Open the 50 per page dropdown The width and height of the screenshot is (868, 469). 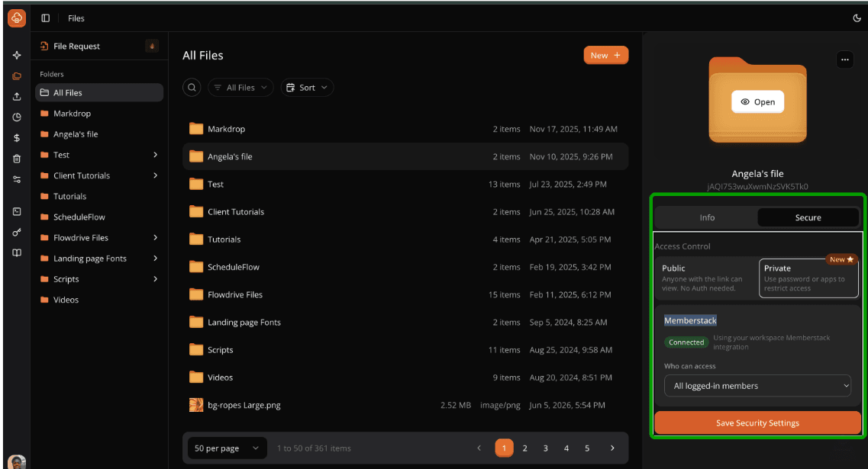[x=227, y=448]
